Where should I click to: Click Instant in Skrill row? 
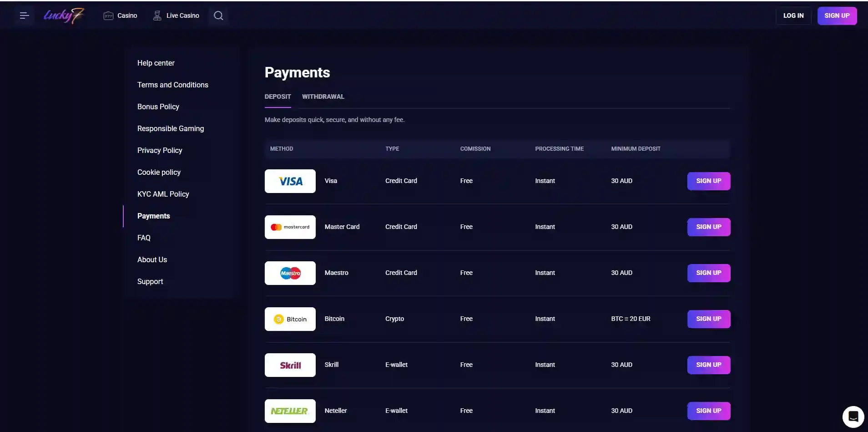(545, 365)
